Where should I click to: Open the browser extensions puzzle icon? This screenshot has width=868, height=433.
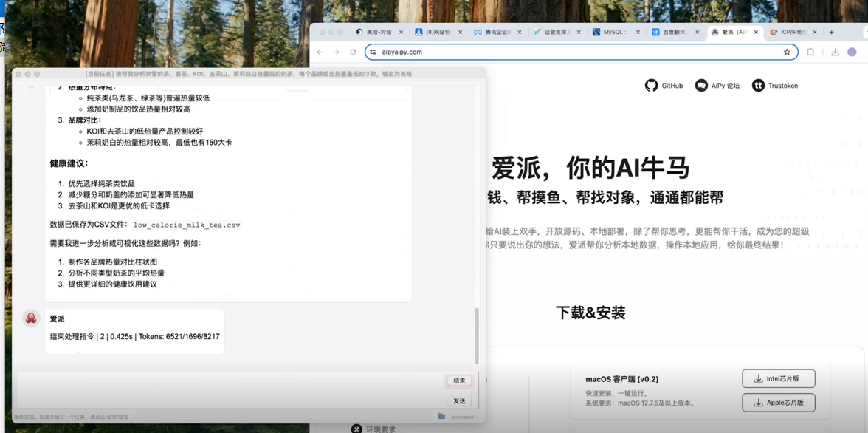click(x=810, y=52)
